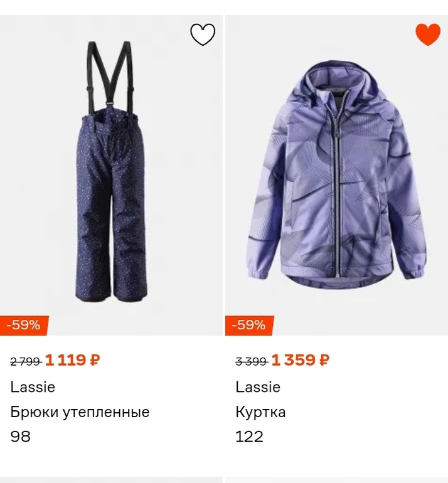Open the Куртка product title
Image resolution: width=448 pixels, height=483 pixels.
pos(260,412)
